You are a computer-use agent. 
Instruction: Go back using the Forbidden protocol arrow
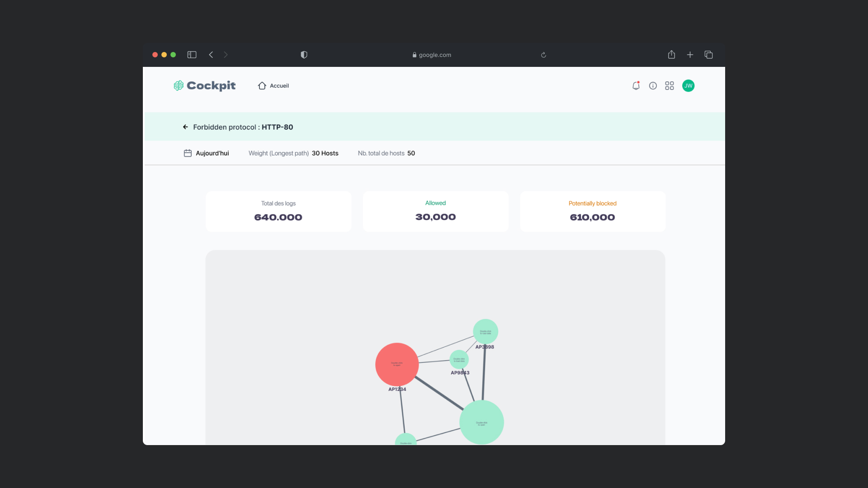pyautogui.click(x=185, y=127)
